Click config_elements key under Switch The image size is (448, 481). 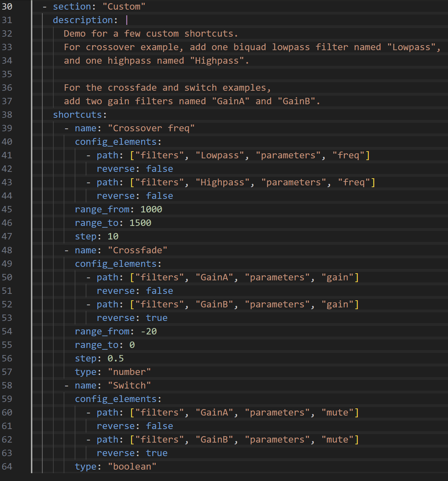[116, 399]
